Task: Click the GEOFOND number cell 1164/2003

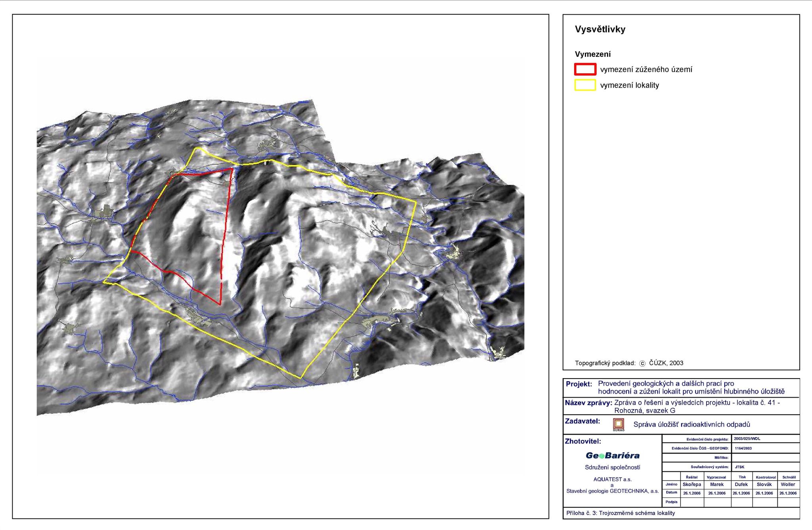Action: [743, 448]
